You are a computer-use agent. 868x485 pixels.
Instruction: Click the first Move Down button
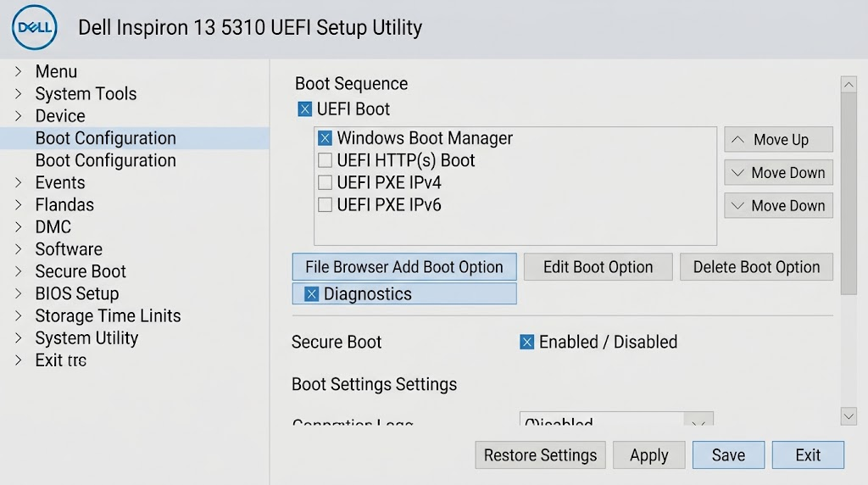pos(778,173)
